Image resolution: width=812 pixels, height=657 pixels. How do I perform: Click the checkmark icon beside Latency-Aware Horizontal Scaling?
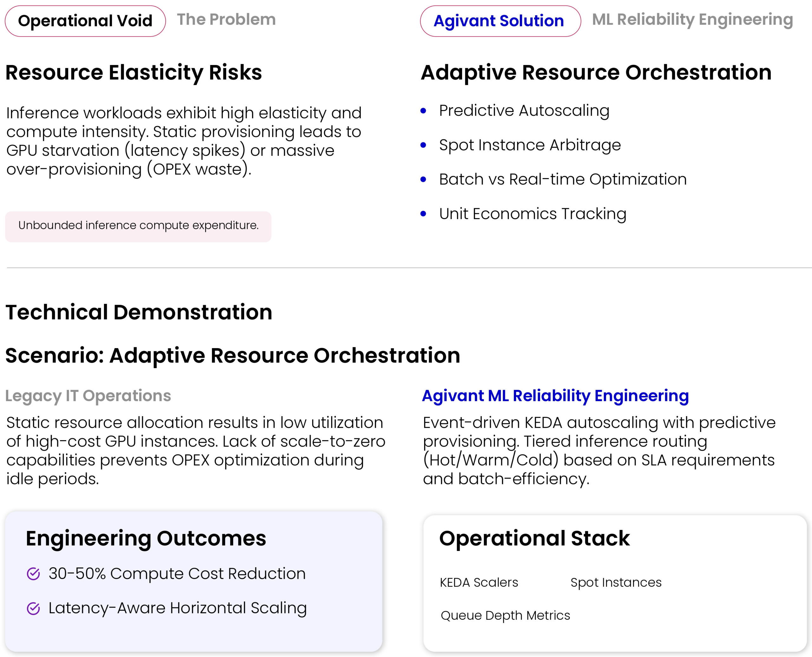(x=33, y=608)
